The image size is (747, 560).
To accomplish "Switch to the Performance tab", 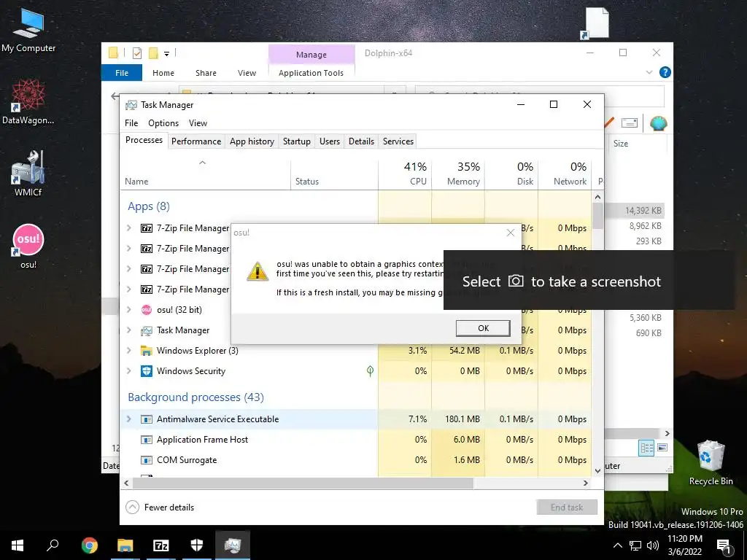I will pos(196,141).
